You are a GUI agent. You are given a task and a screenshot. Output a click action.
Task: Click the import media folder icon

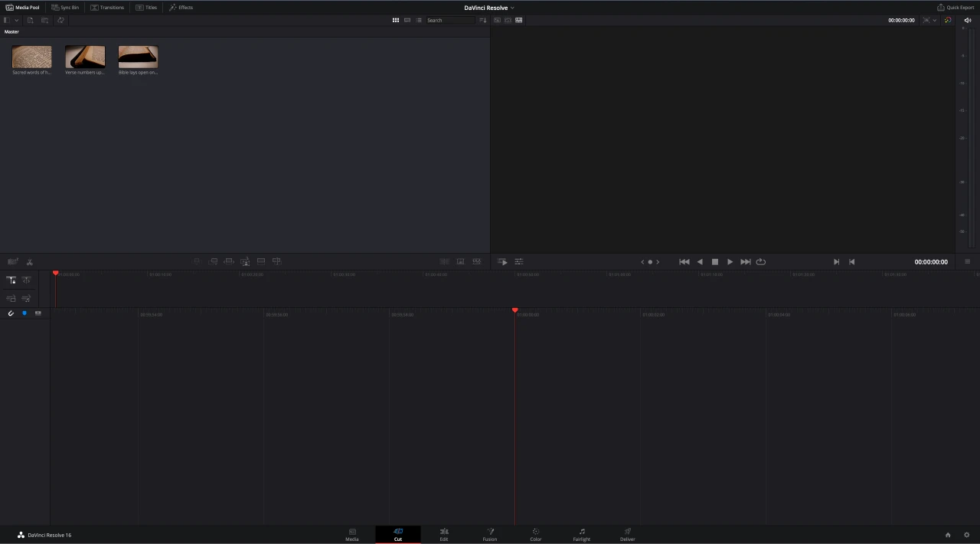[44, 20]
